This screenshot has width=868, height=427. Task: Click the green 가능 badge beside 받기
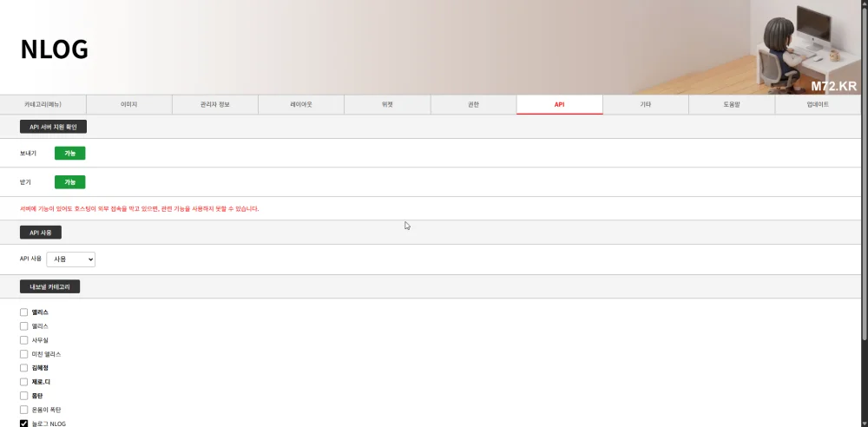coord(69,182)
